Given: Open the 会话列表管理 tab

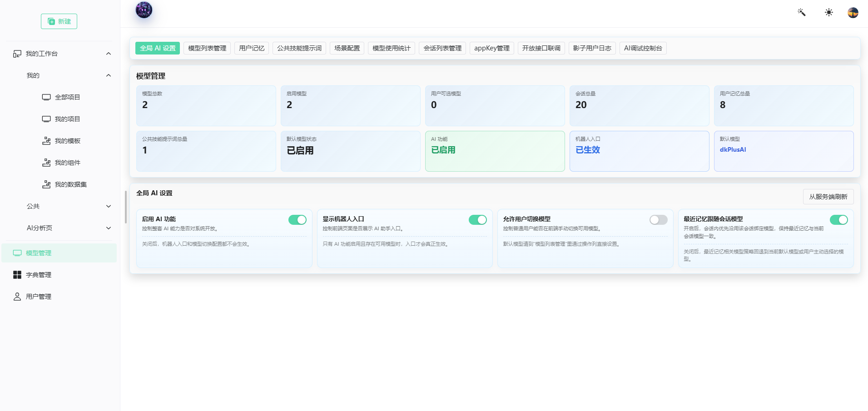Looking at the screenshot, I should coord(442,48).
